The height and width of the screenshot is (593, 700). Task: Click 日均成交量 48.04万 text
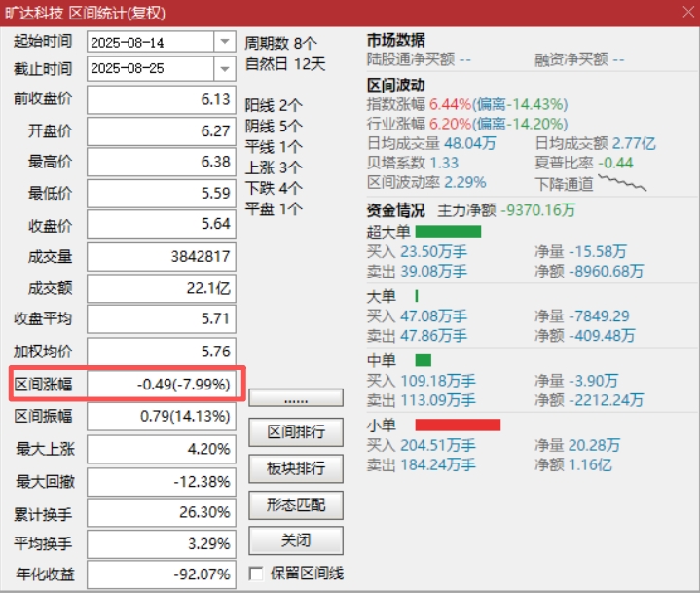coord(431,143)
